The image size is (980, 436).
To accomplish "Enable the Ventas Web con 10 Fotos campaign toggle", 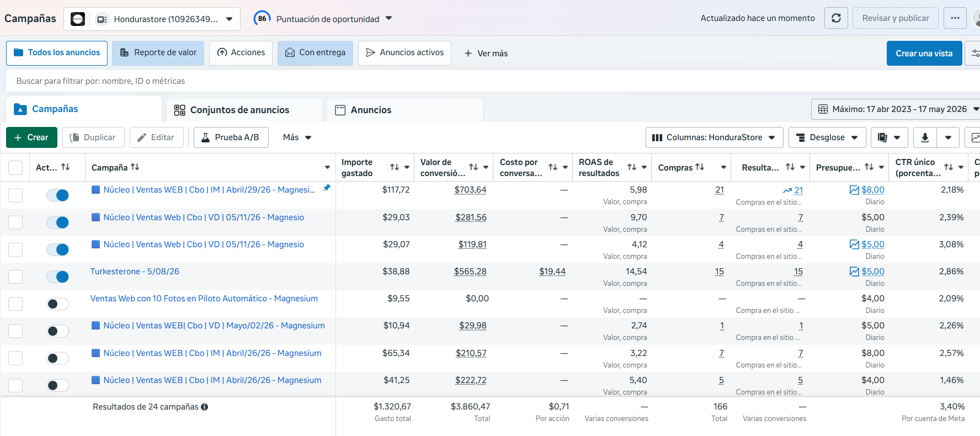I will [x=57, y=304].
